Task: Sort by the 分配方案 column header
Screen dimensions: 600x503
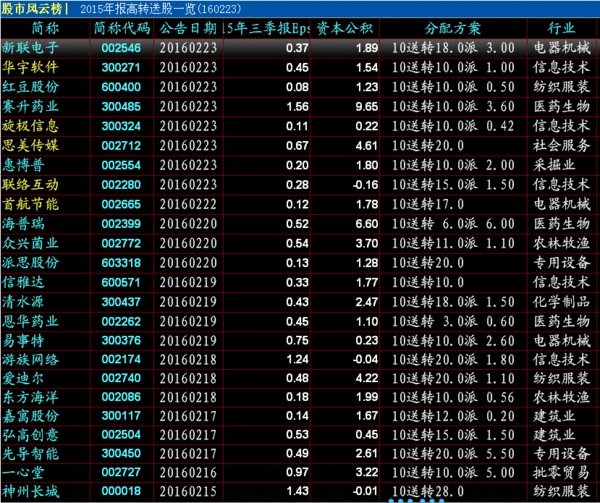Action: click(453, 28)
